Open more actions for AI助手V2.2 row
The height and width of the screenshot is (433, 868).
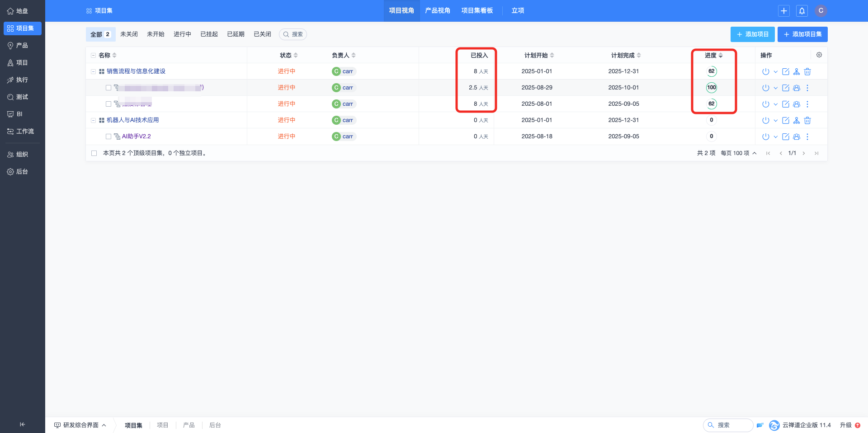807,136
